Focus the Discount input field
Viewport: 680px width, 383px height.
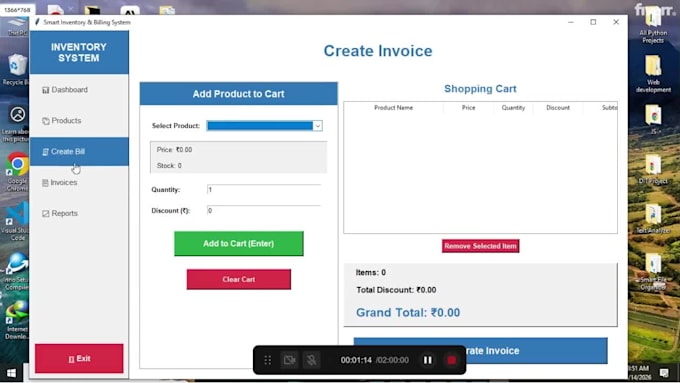pyautogui.click(x=264, y=210)
